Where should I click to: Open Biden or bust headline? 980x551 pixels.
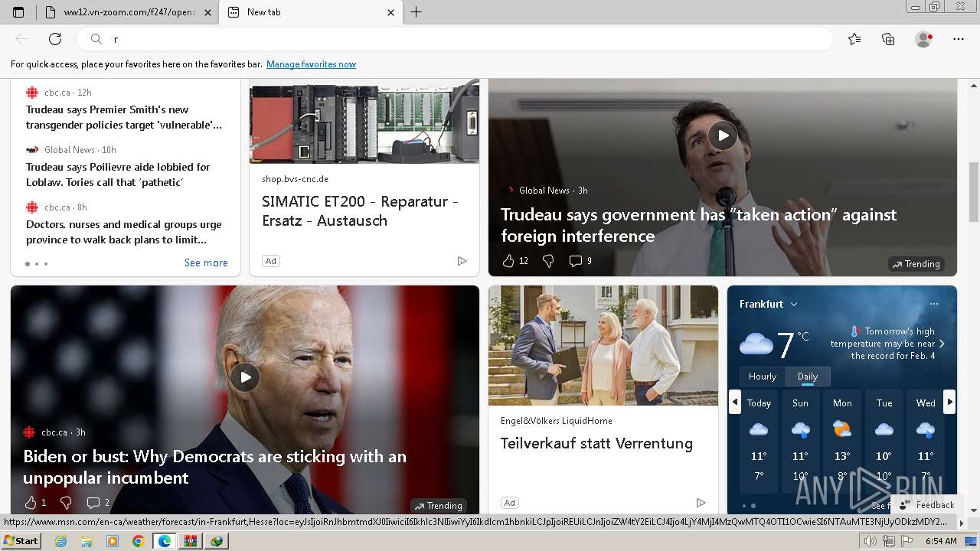tap(214, 467)
